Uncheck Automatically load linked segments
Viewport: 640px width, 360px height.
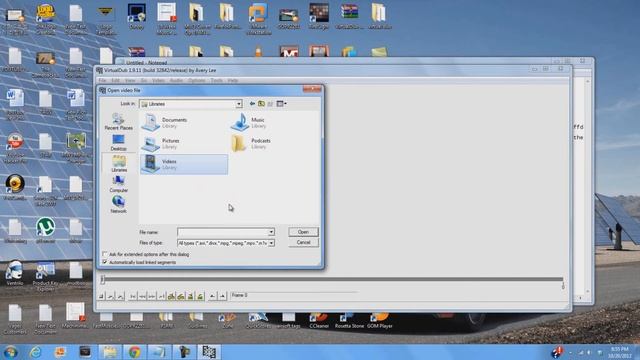click(105, 262)
